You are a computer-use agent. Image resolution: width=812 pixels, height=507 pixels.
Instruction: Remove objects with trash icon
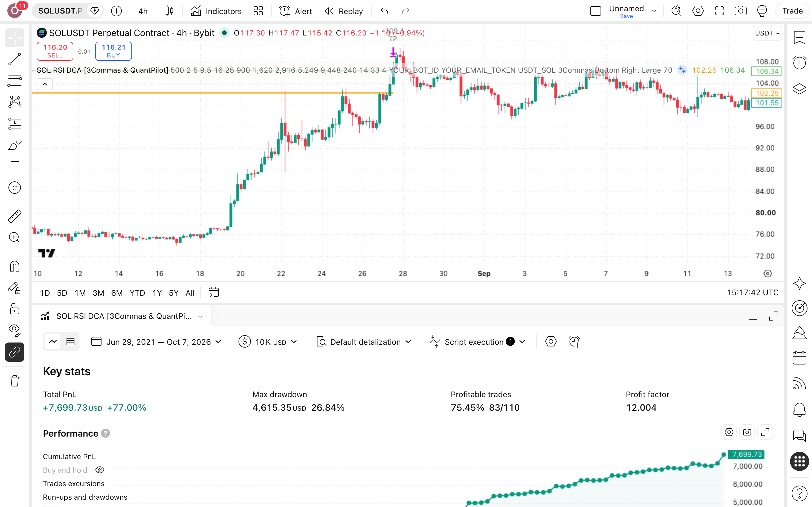pos(14,381)
